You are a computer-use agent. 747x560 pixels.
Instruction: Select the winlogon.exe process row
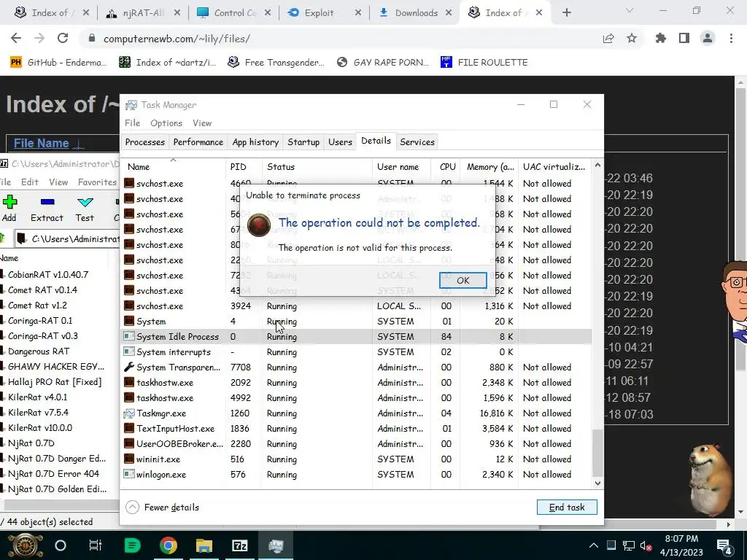coord(356,474)
